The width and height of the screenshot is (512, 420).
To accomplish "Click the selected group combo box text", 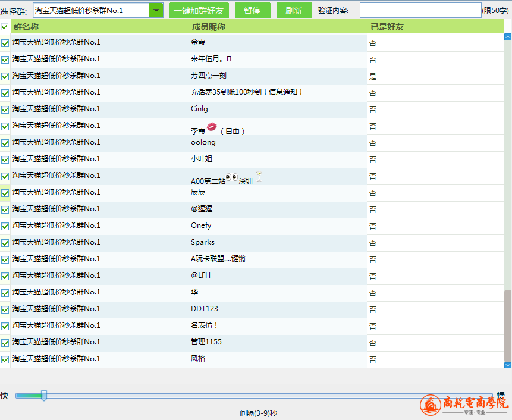I will click(79, 11).
